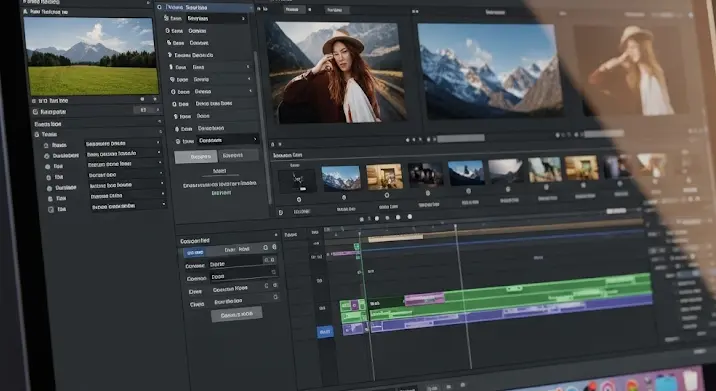Select the snowy mountains clip in media strip
The image size is (716, 391).
(341, 178)
